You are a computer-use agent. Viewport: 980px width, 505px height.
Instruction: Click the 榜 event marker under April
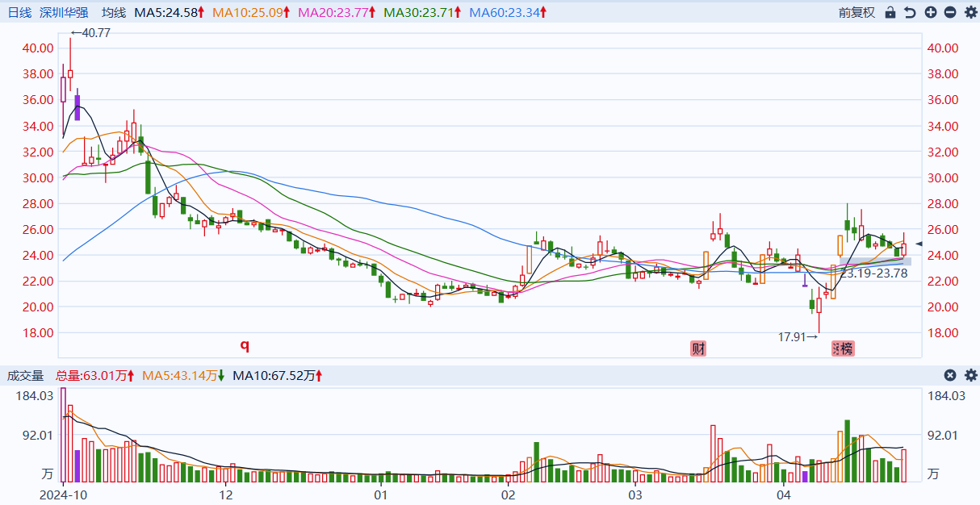tap(845, 348)
